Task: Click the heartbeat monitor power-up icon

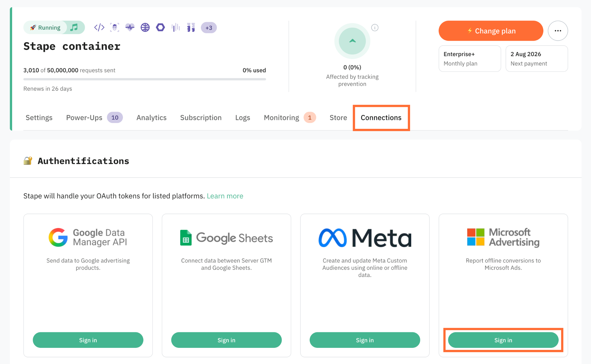Action: (130, 28)
